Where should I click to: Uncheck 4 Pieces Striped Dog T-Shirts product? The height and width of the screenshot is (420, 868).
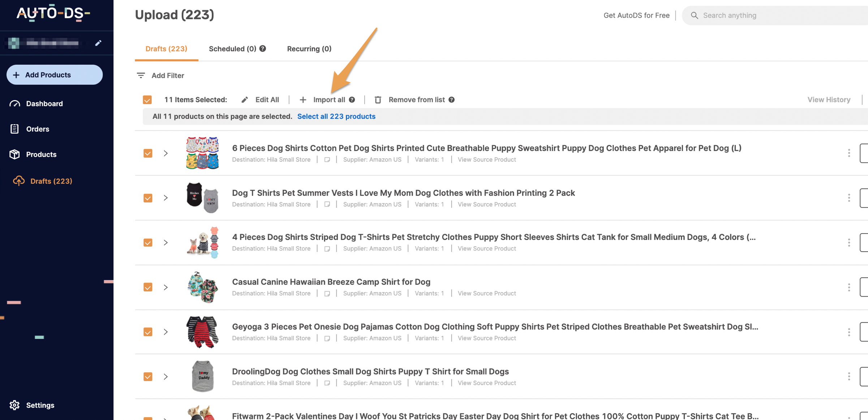(x=148, y=243)
